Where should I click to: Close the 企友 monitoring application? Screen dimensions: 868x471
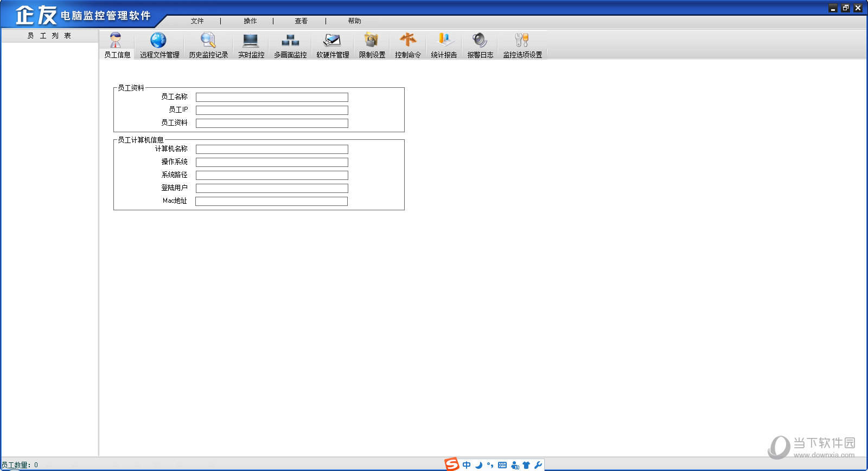858,8
